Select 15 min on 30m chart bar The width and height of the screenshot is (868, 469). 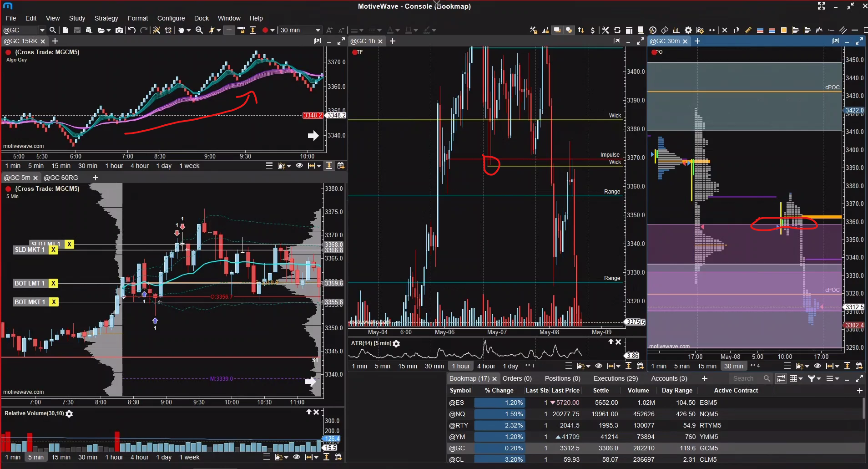coord(707,366)
